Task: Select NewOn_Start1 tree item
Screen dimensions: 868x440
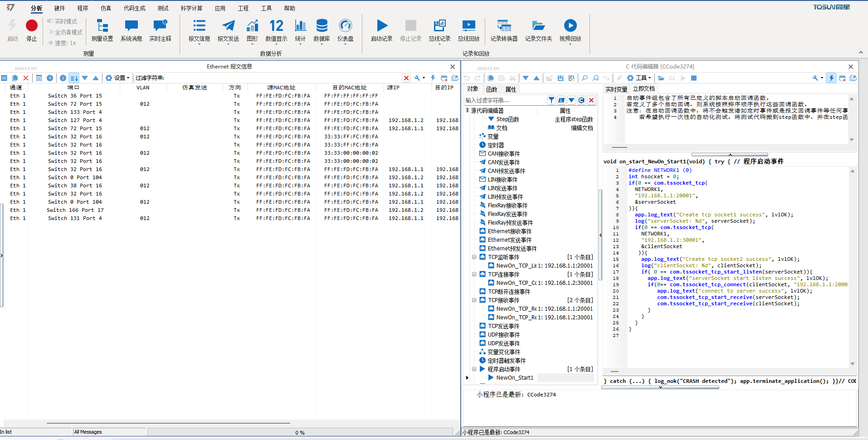Action: click(x=515, y=378)
